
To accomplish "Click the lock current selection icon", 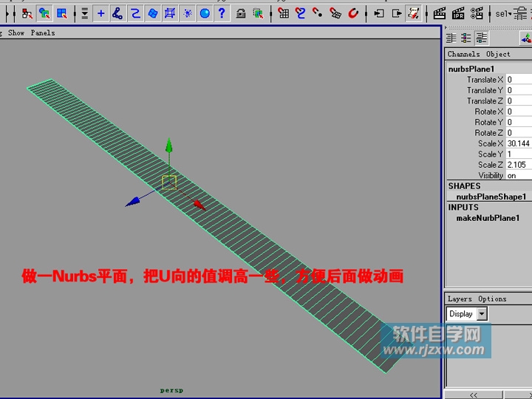I will tap(241, 13).
